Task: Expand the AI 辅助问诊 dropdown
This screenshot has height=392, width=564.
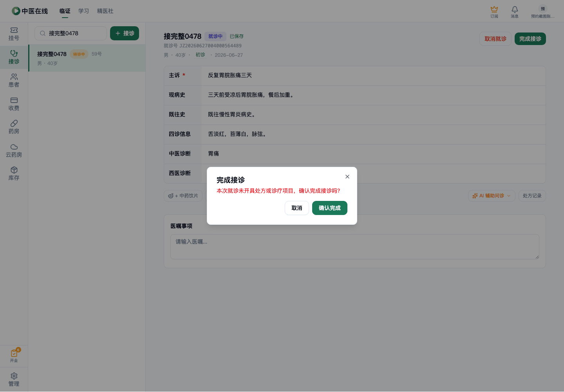Action: coord(492,196)
